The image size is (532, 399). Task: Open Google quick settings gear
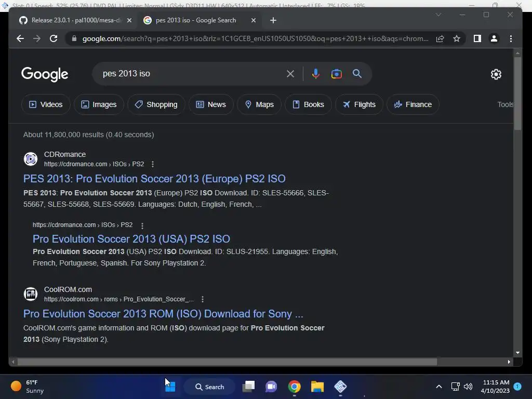[x=496, y=74]
